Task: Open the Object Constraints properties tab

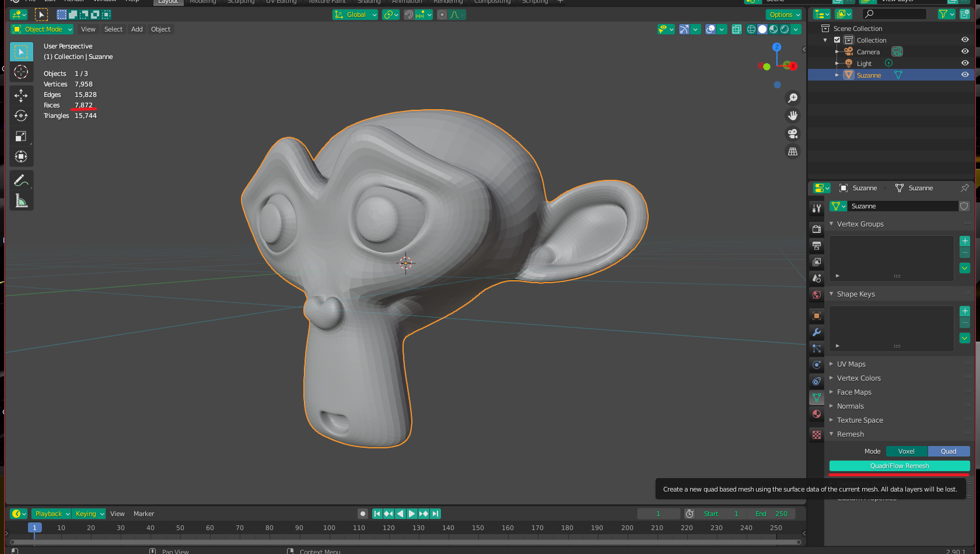Action: tap(817, 381)
